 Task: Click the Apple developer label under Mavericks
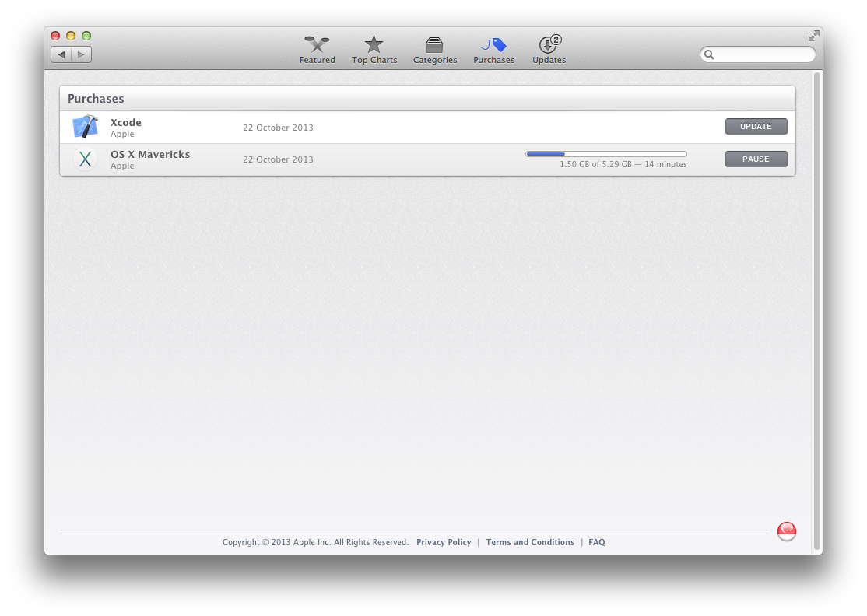pos(122,166)
